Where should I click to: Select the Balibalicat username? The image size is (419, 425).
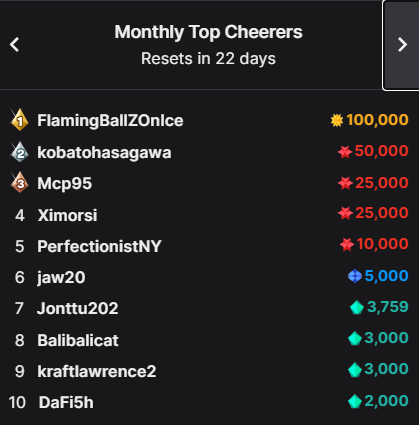78,340
